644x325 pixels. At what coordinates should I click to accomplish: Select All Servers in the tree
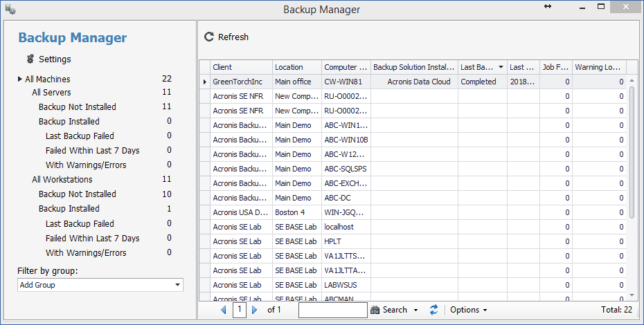[x=51, y=92]
